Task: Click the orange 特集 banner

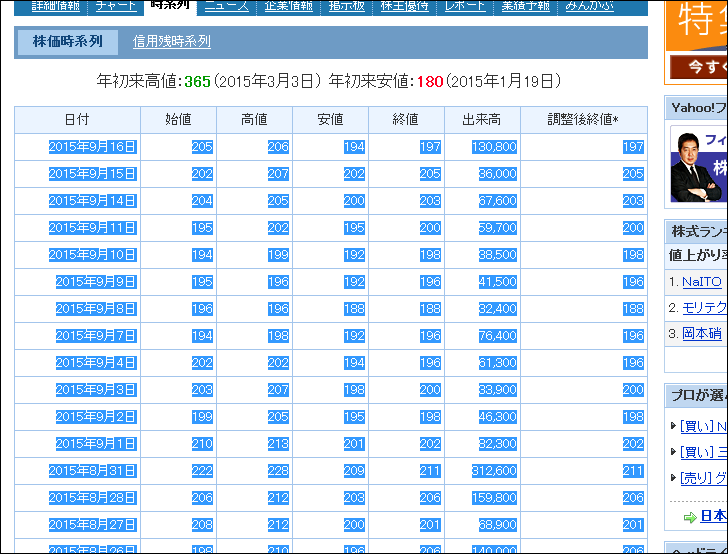Action: [697, 26]
